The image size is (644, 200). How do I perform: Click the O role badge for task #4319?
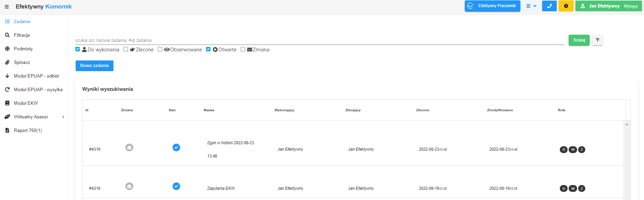click(x=564, y=150)
